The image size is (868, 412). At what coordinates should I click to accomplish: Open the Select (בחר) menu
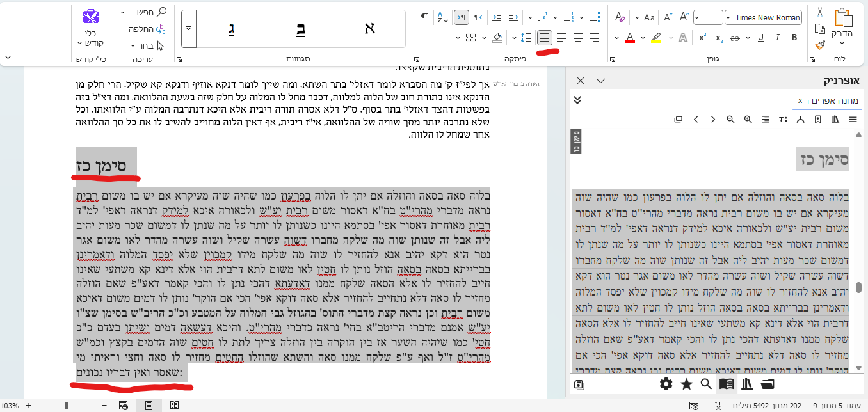coord(148,45)
